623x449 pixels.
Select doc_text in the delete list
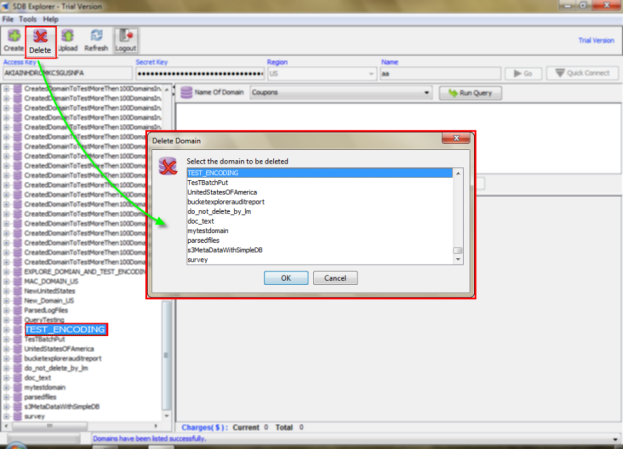pos(319,221)
